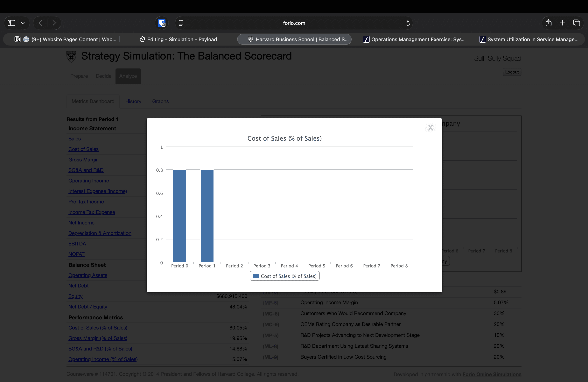Close the chart popup with X
Screen dimensions: 588x382
point(430,128)
